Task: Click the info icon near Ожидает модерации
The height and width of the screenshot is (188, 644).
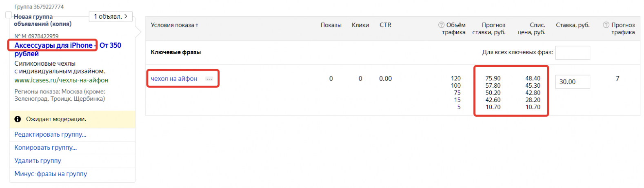Action: (x=18, y=119)
